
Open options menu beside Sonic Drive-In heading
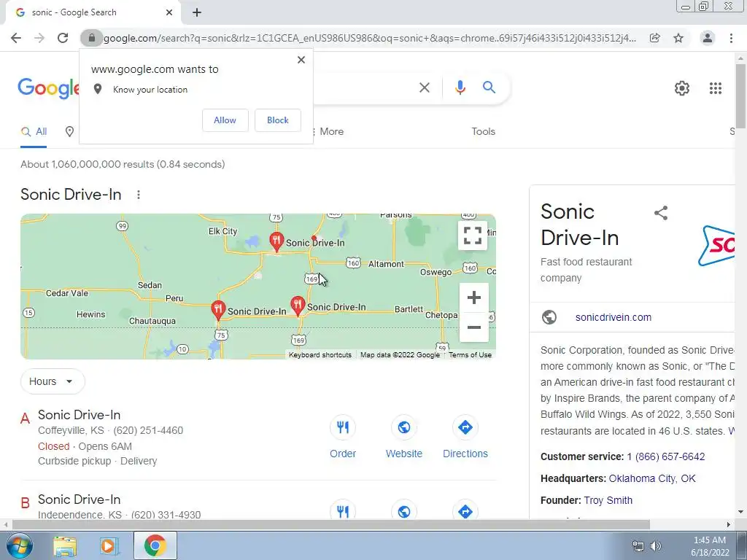tap(138, 195)
